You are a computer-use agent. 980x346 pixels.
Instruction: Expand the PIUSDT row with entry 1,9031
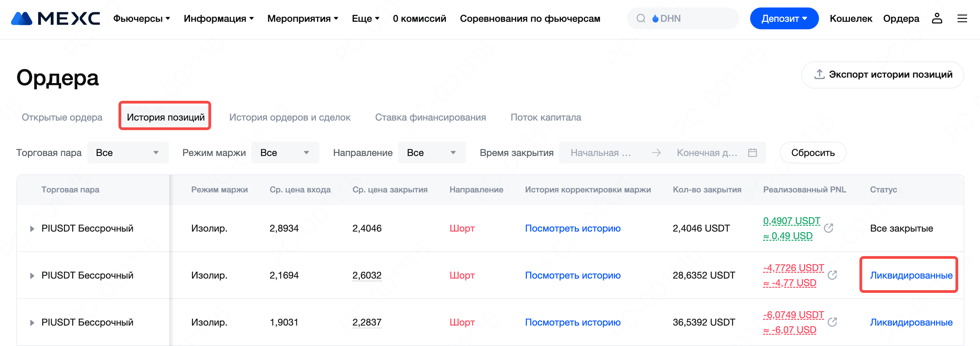click(32, 323)
